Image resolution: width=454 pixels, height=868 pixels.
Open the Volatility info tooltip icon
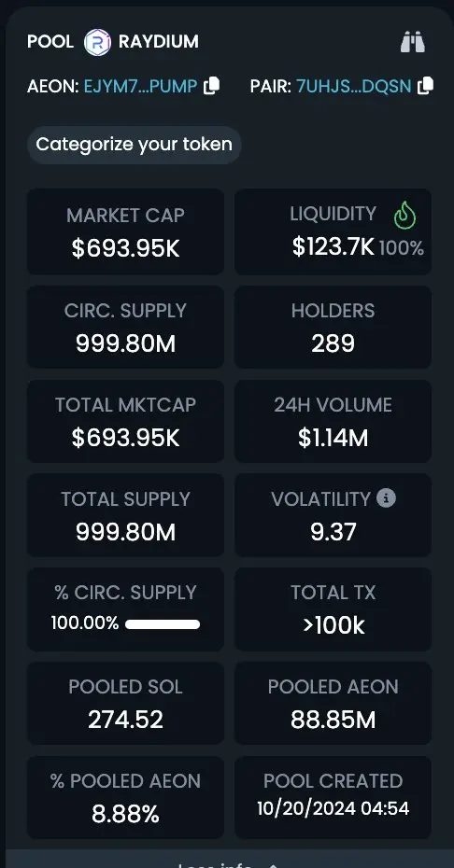click(386, 498)
